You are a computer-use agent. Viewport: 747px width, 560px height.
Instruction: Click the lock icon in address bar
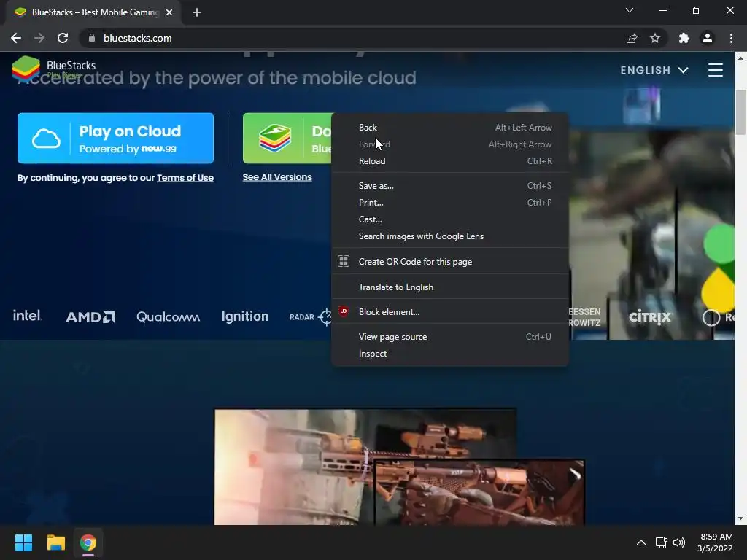92,38
